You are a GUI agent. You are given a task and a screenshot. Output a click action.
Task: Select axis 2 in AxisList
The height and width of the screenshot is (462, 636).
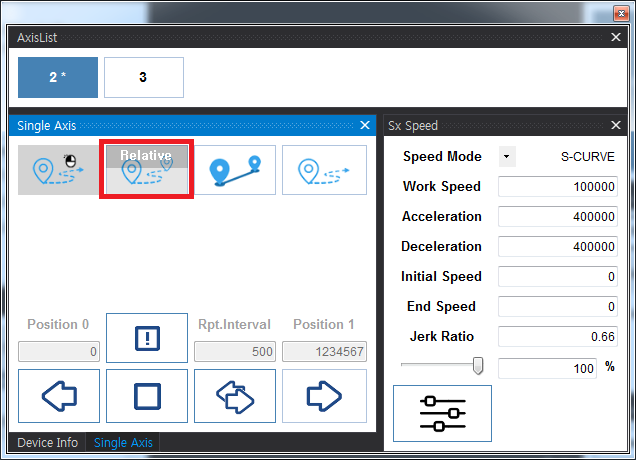(58, 77)
